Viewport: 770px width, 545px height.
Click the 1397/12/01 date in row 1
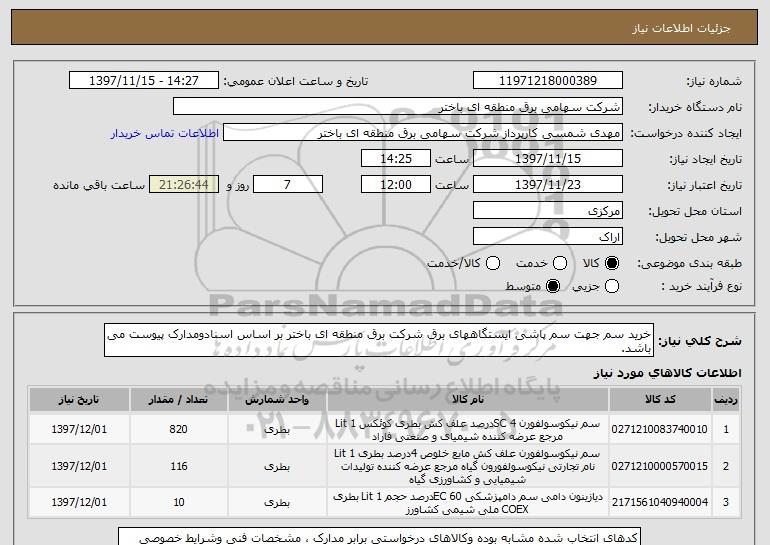point(79,429)
